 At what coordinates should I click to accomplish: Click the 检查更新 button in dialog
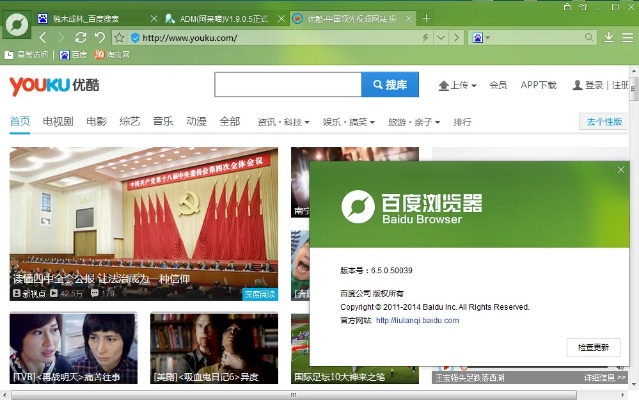point(593,347)
